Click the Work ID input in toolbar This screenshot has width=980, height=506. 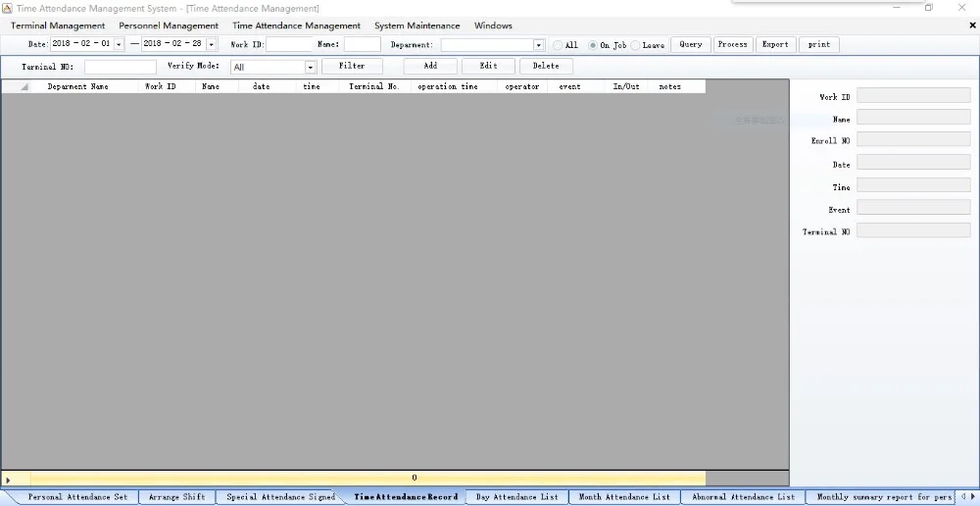tap(289, 44)
